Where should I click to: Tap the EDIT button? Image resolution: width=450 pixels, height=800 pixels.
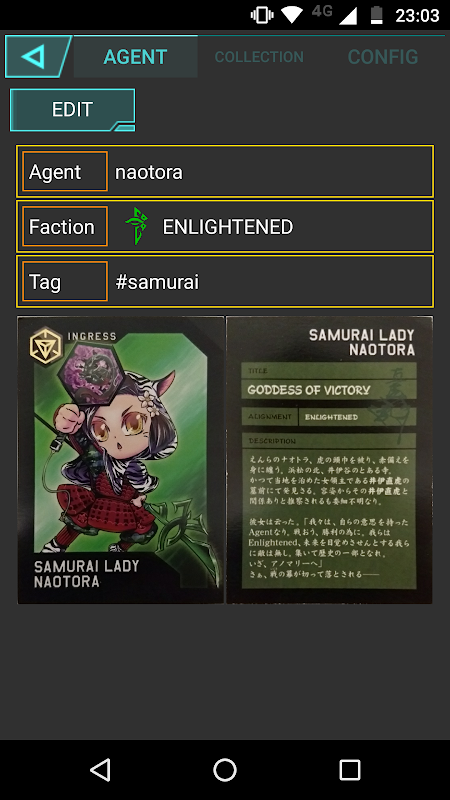coord(72,109)
